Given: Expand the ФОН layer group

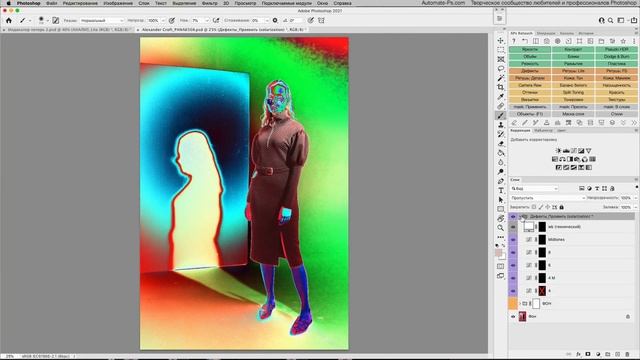Looking at the screenshot, I should [520, 303].
